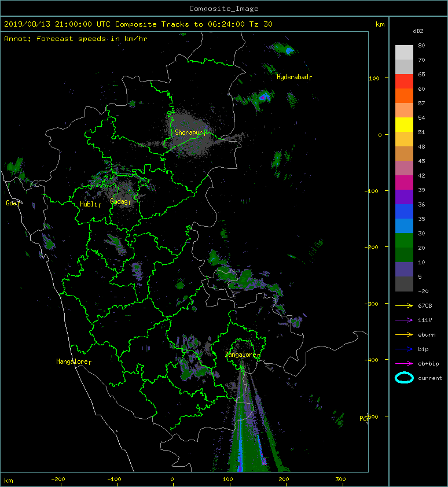The width and height of the screenshot is (448, 487).
Task: Select the light blue 35 dBZ swatch
Action: [x=404, y=226]
